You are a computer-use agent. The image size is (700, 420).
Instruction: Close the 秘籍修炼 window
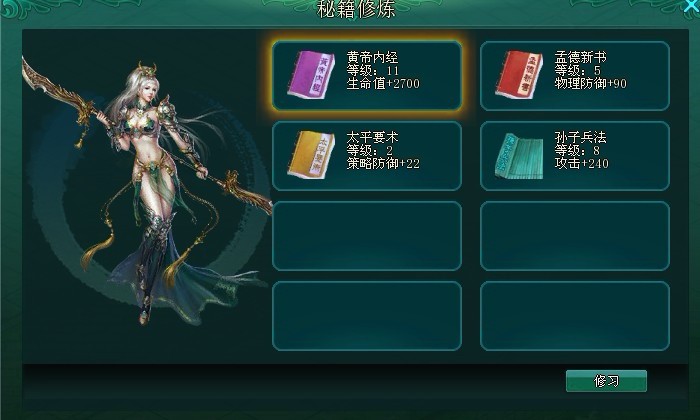click(692, 5)
